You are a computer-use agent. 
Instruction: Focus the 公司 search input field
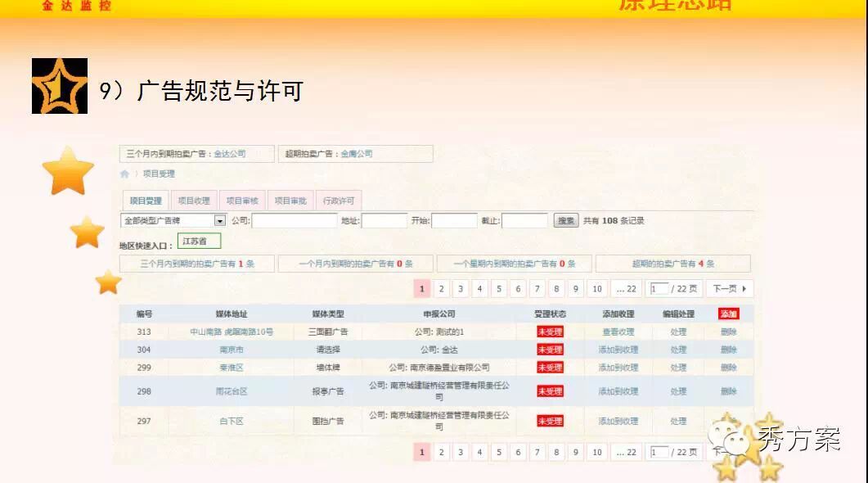click(x=294, y=220)
